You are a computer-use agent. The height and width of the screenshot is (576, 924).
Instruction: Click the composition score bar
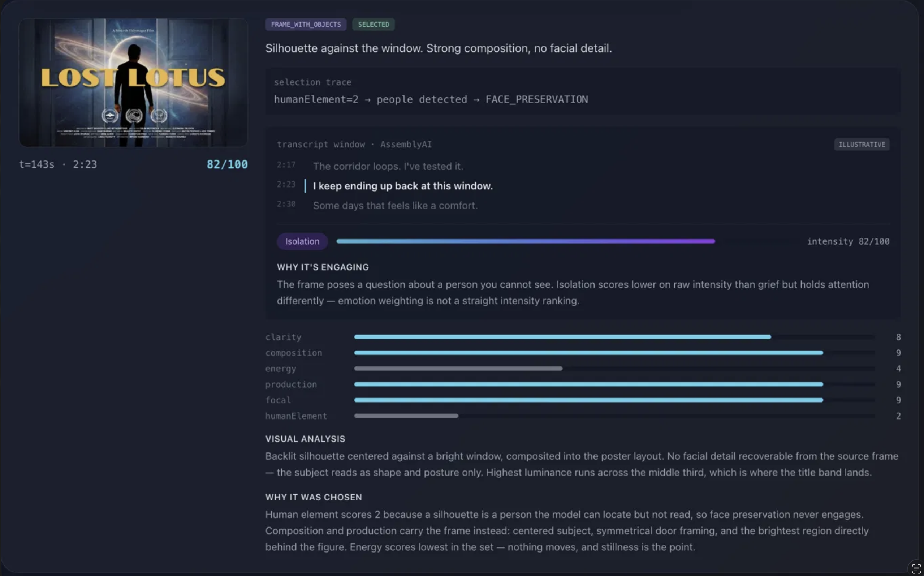click(x=614, y=353)
